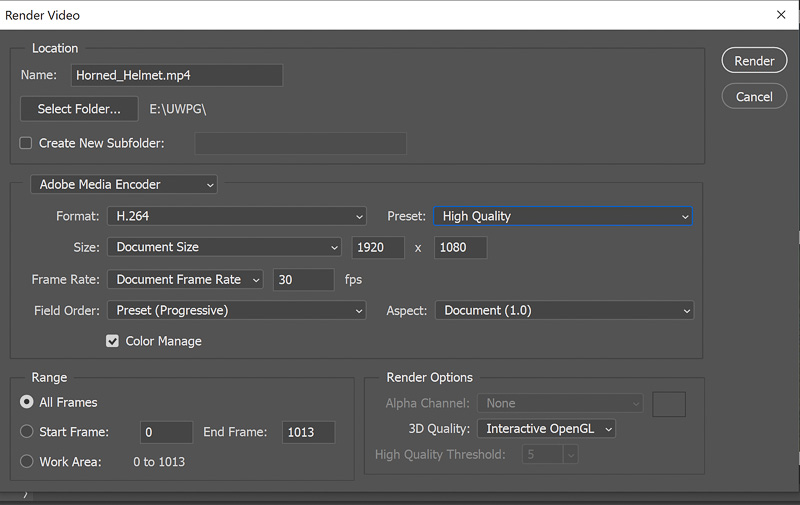Click the End Frame input field
Image resolution: width=800 pixels, height=505 pixels.
tap(307, 432)
